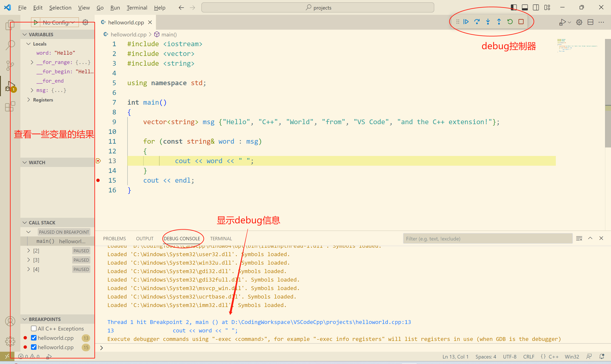Click the remote window status icon
This screenshot has height=364, width=611.
tap(7, 356)
